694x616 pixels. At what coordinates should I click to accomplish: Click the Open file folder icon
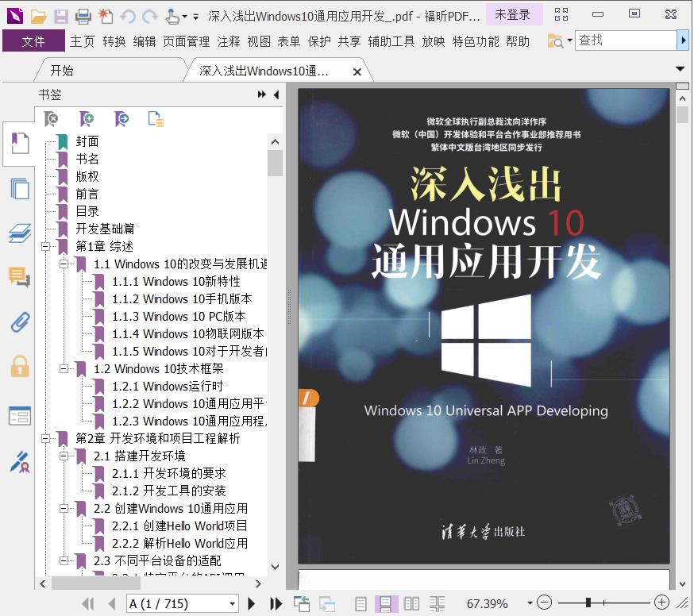pyautogui.click(x=38, y=17)
